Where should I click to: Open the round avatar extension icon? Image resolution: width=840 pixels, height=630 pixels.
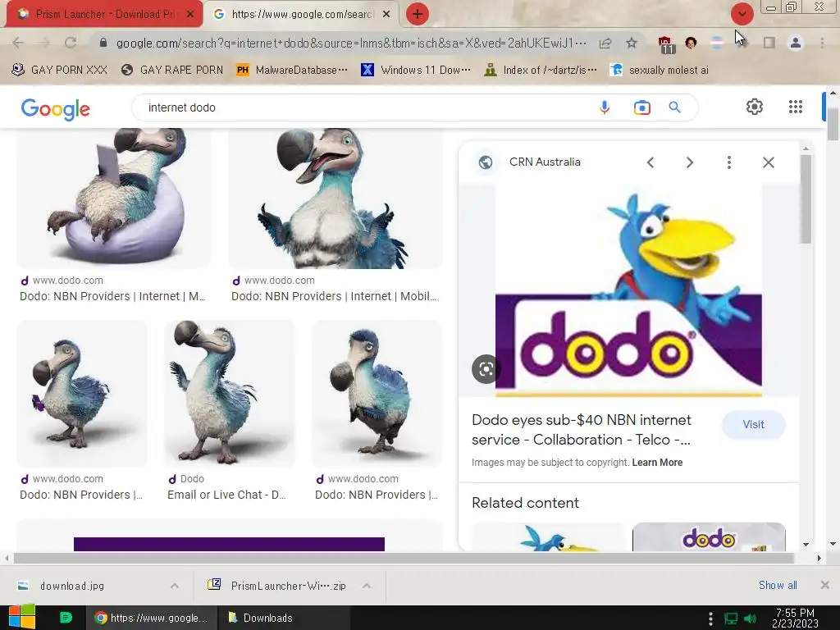point(691,43)
